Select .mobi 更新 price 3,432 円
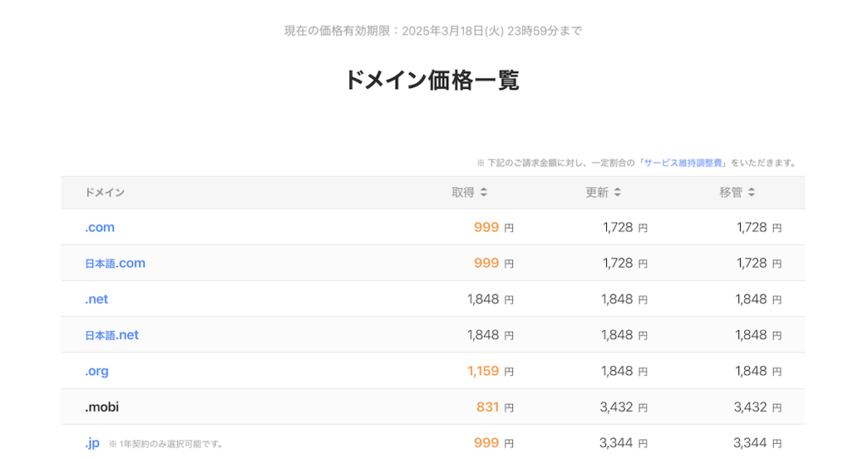Viewport: 868px width, 459px height. point(624,407)
